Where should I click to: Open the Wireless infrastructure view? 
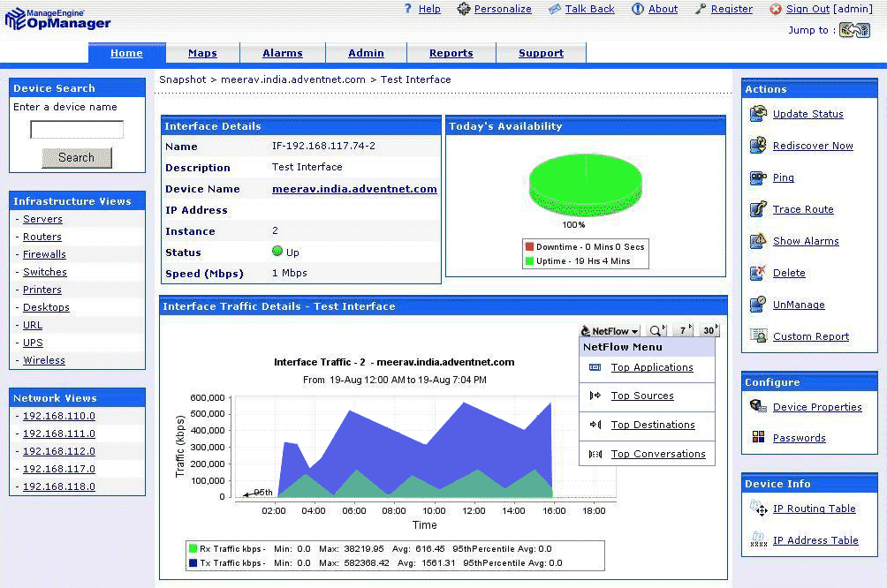click(x=43, y=360)
